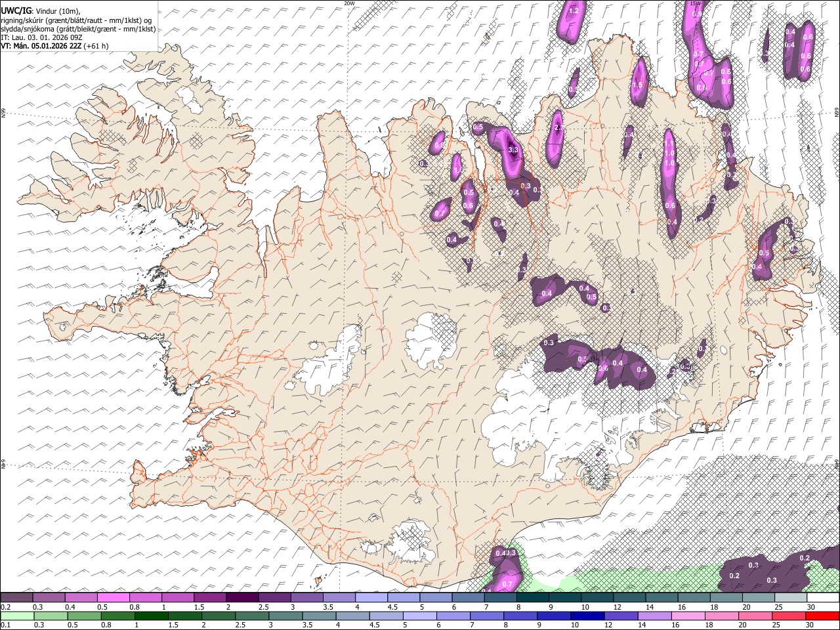
Task: Click the '3.3' snowfall value on the map
Action: tap(513, 150)
